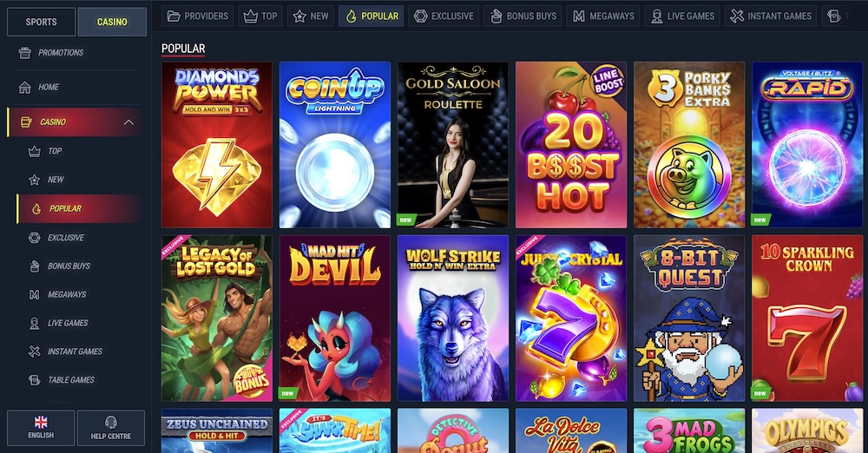Image resolution: width=868 pixels, height=453 pixels.
Task: Open Exclusive from the sidebar menu
Action: coord(66,238)
